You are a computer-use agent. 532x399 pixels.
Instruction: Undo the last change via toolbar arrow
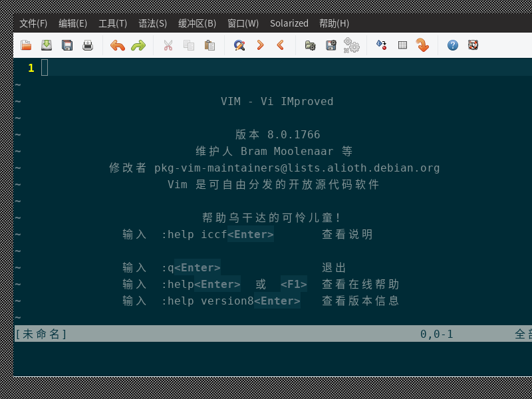pyautogui.click(x=118, y=45)
